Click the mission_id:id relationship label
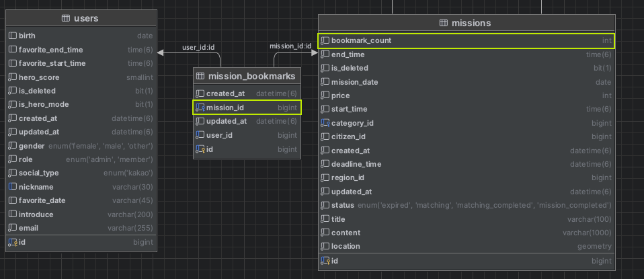Image resolution: width=644 pixels, height=279 pixels. [290, 46]
